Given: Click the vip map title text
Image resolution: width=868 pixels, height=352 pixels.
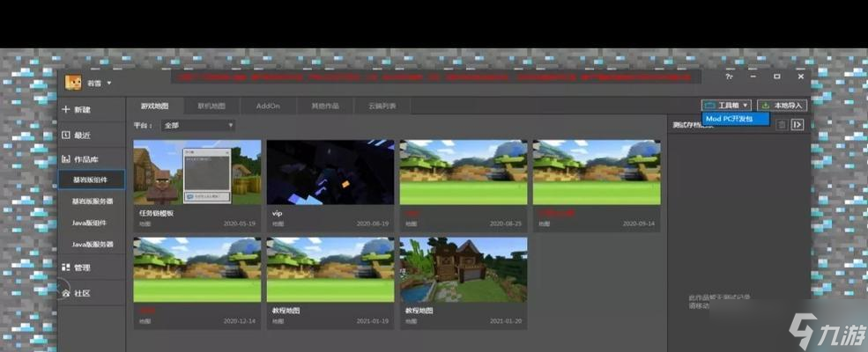Looking at the screenshot, I should 278,213.
